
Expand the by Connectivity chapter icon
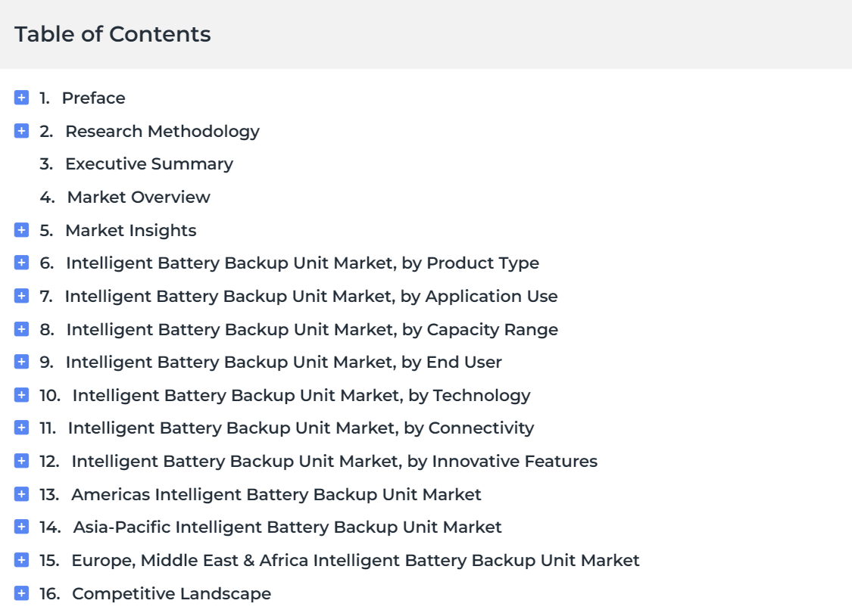[21, 428]
